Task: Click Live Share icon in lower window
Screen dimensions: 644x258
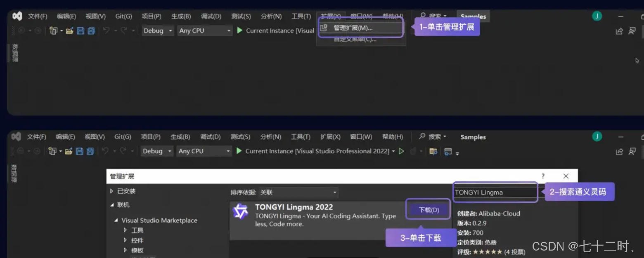Action: (x=619, y=152)
